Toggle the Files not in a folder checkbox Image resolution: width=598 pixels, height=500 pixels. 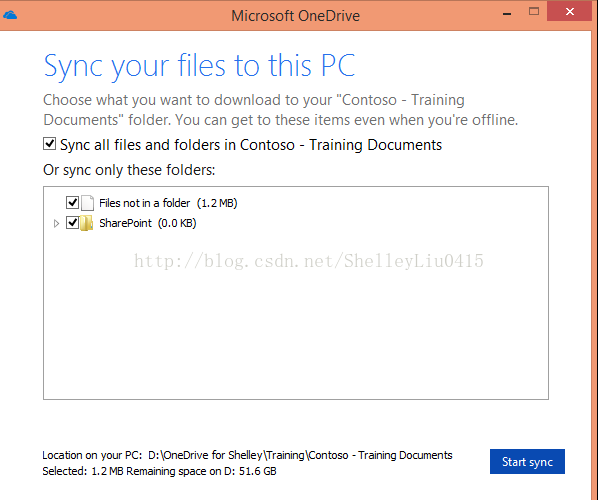(72, 202)
